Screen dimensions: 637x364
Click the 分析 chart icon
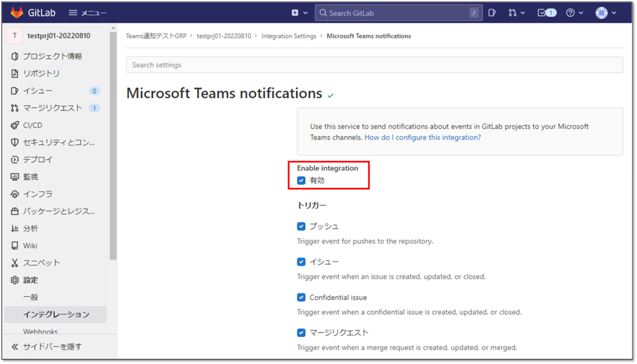14,228
